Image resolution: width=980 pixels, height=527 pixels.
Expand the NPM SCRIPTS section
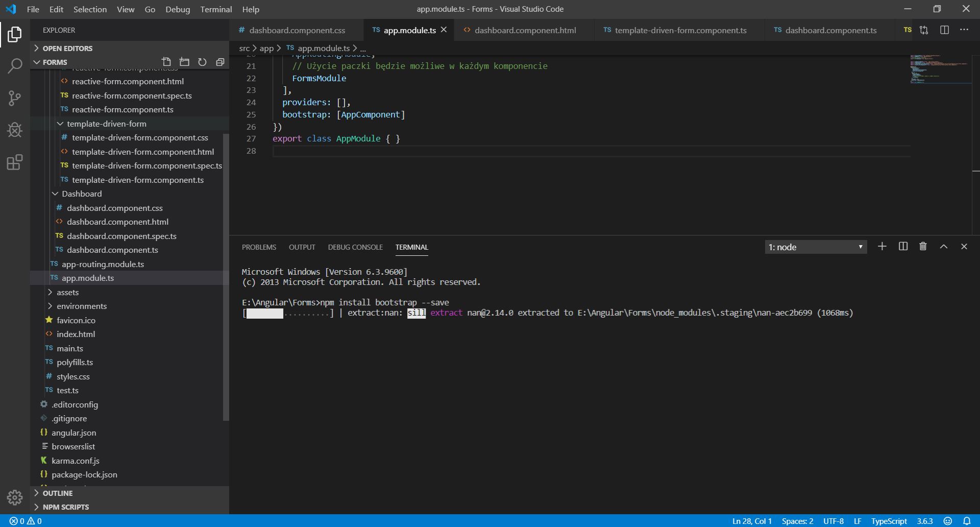(x=130, y=507)
